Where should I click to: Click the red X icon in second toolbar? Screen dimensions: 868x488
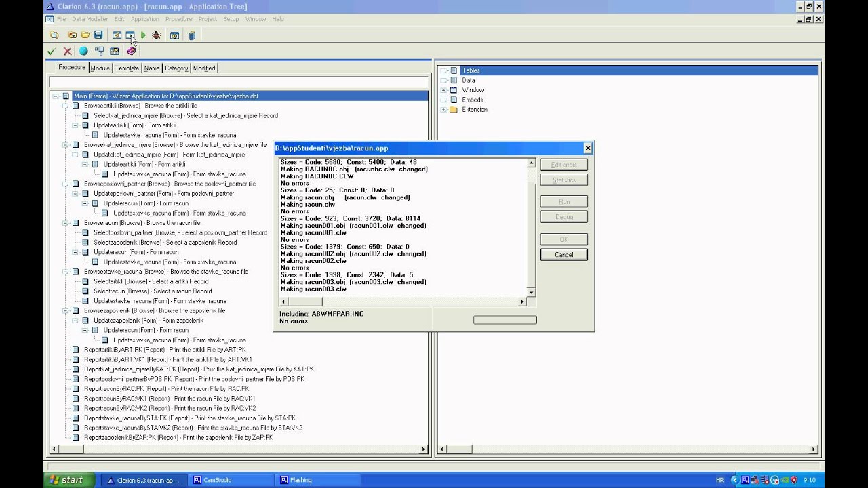(x=67, y=51)
